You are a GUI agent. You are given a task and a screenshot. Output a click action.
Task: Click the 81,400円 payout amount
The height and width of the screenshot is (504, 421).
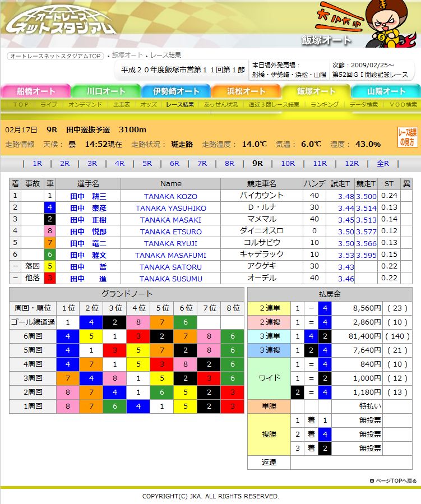pyautogui.click(x=365, y=336)
